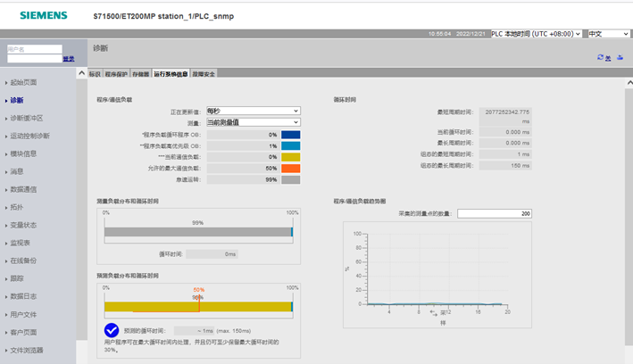
Task: Collapse the sidebar with the up chevron
Action: 81,73
